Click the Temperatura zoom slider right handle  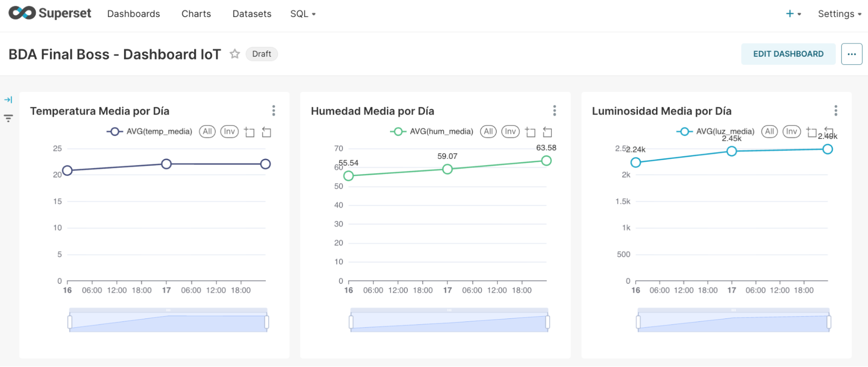click(267, 322)
